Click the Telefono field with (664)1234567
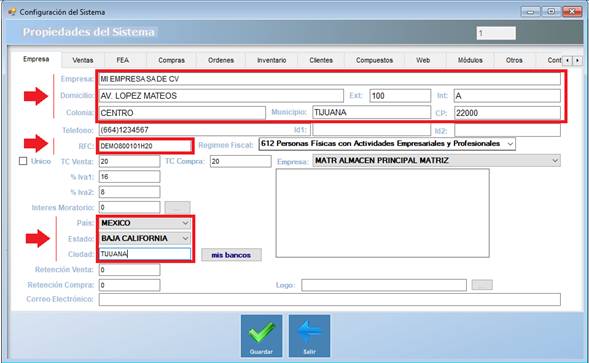This screenshot has width=589, height=363. [x=205, y=130]
